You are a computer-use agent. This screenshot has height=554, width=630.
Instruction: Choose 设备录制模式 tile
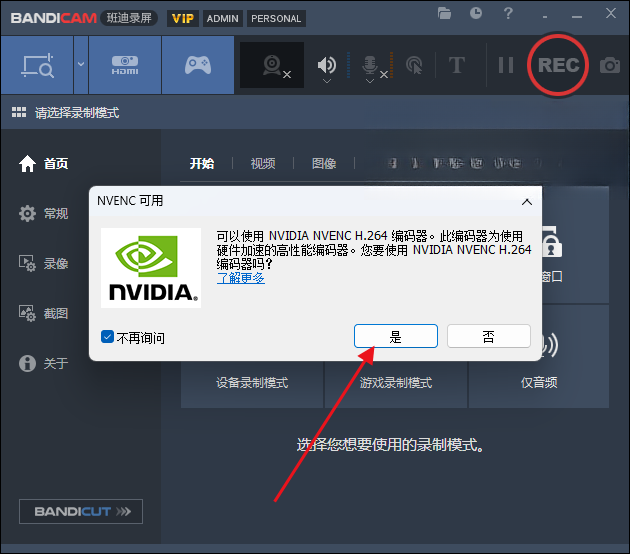[x=252, y=383]
